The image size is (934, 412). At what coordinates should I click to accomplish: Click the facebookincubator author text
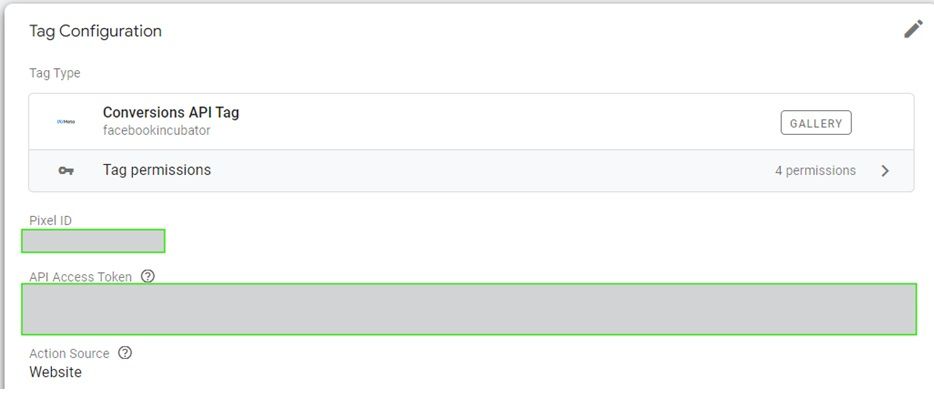coord(156,131)
